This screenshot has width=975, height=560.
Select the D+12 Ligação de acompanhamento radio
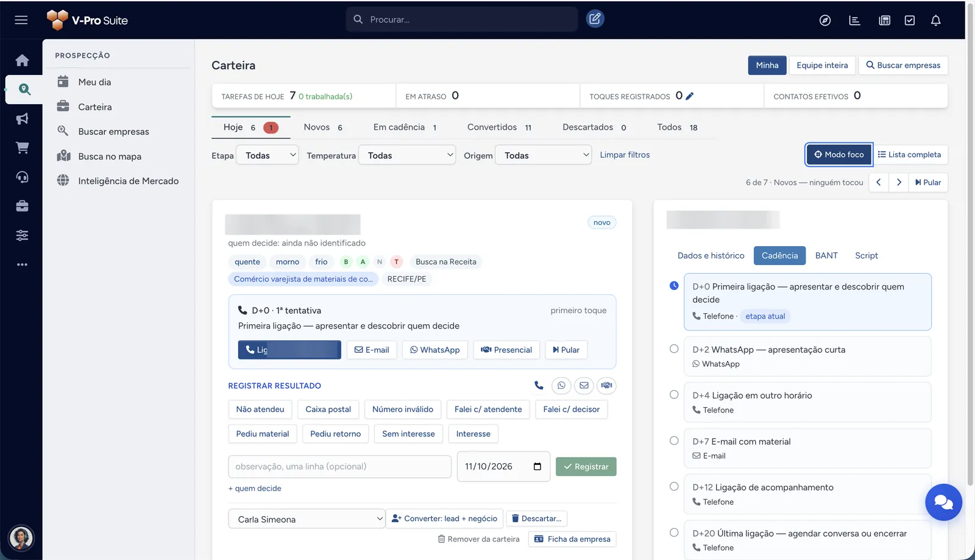[674, 486]
